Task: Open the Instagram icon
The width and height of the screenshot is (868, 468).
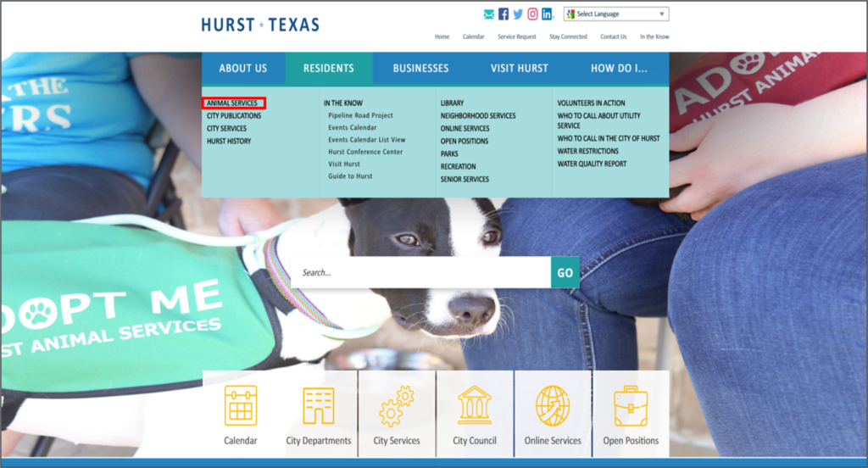Action: (x=532, y=14)
